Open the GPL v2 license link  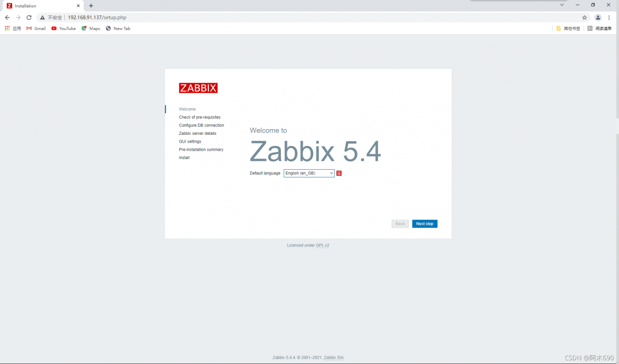323,246
